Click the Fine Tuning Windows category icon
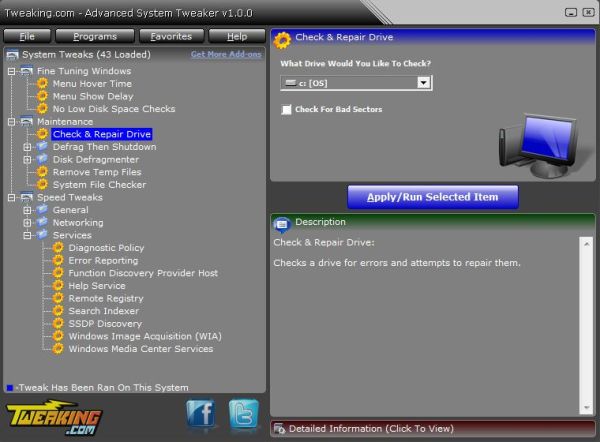This screenshot has width=600, height=442. 26,71
